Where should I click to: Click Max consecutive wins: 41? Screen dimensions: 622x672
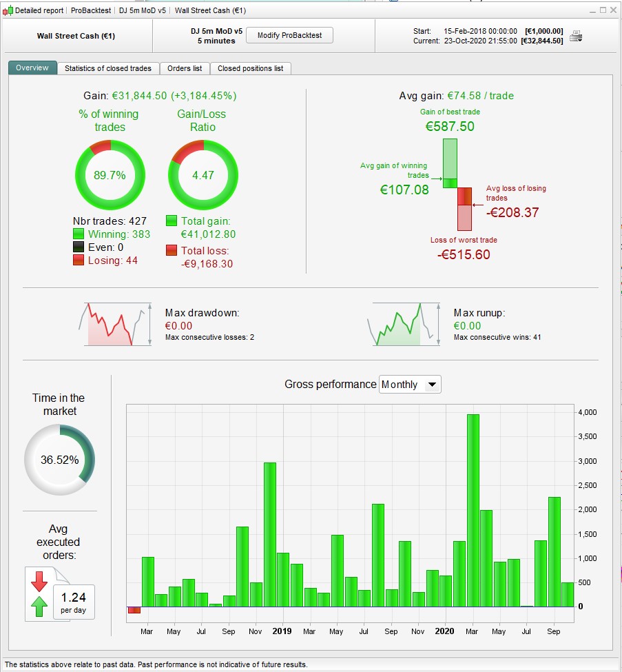pos(497,337)
